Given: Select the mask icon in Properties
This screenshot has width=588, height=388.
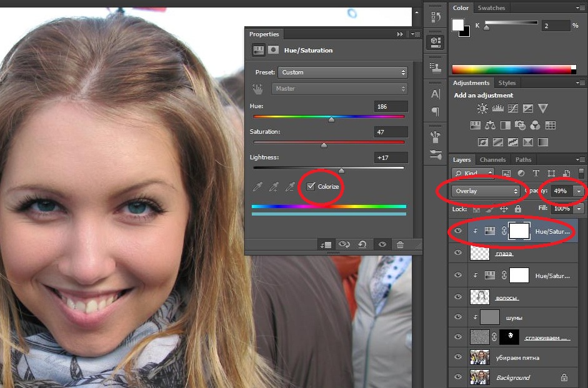Looking at the screenshot, I should pos(273,50).
